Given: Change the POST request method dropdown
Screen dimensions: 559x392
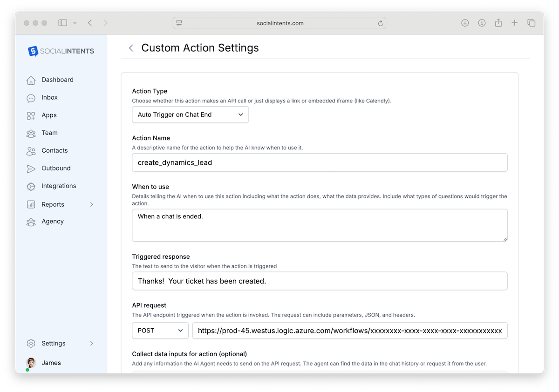Looking at the screenshot, I should (160, 331).
